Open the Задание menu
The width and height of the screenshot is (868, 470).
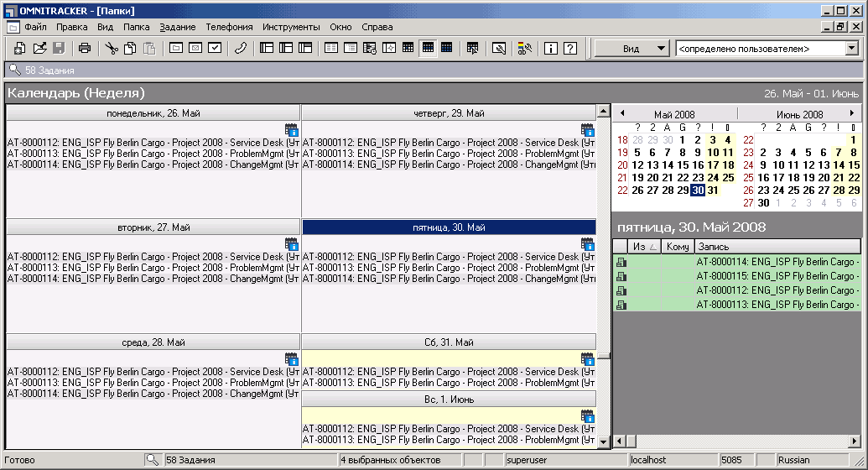click(178, 27)
